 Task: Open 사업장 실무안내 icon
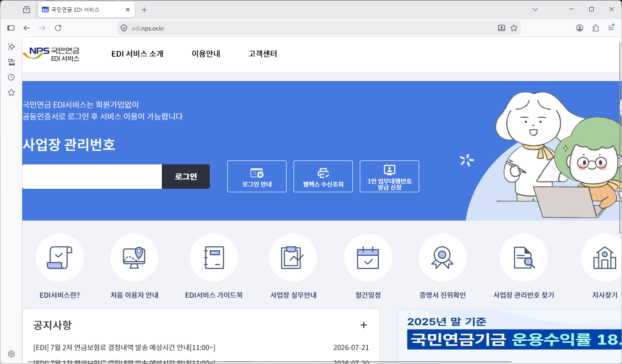[293, 258]
